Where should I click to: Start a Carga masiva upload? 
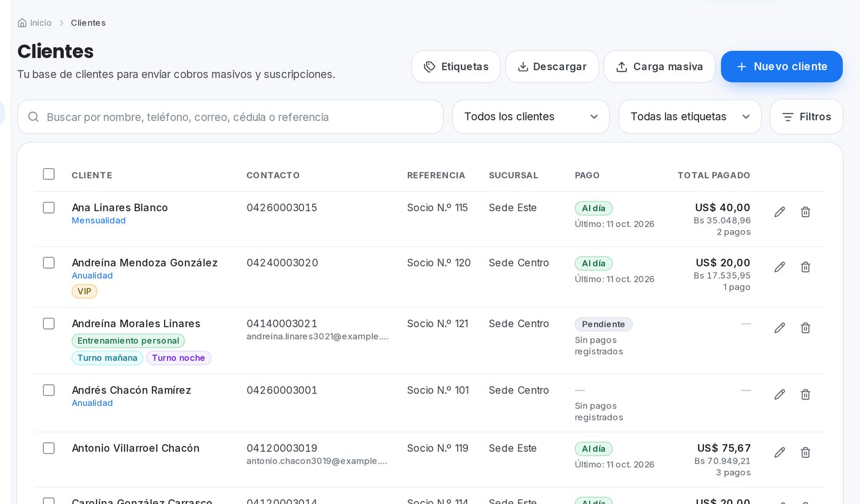click(659, 66)
